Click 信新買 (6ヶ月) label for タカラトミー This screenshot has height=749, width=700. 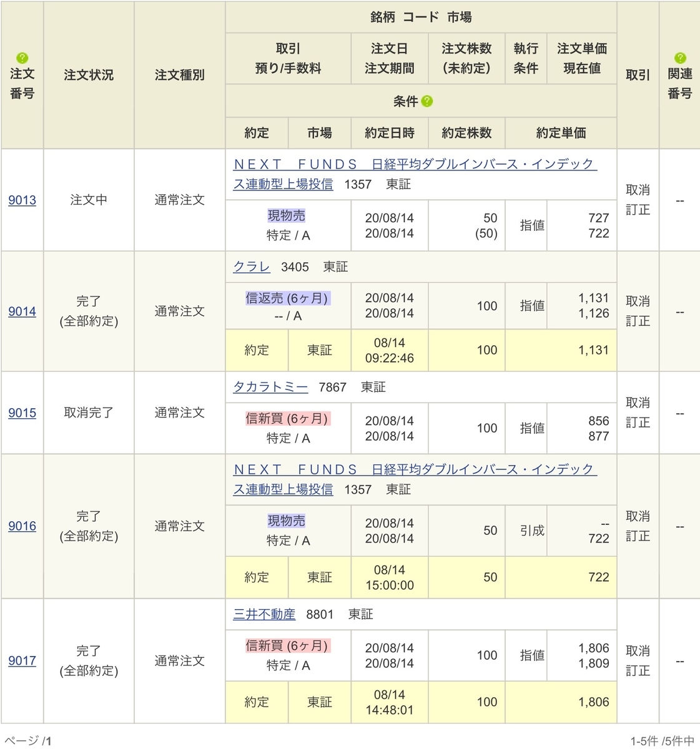point(287,419)
